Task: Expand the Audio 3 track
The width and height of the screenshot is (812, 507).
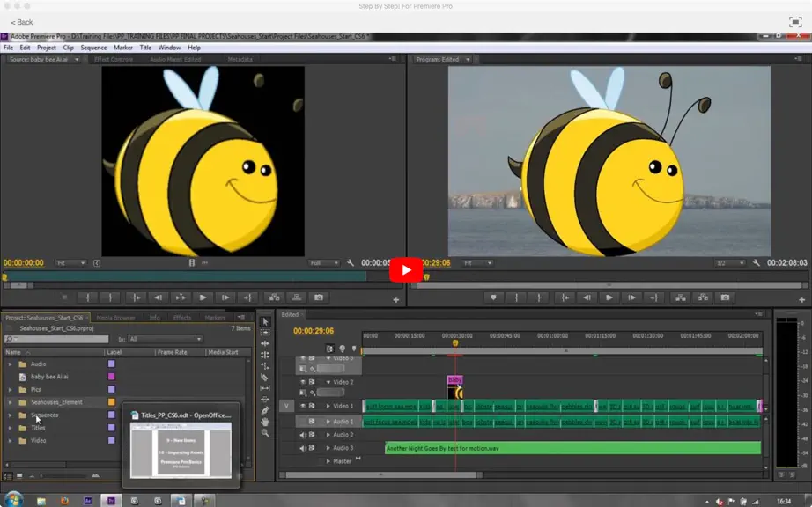Action: (x=328, y=448)
